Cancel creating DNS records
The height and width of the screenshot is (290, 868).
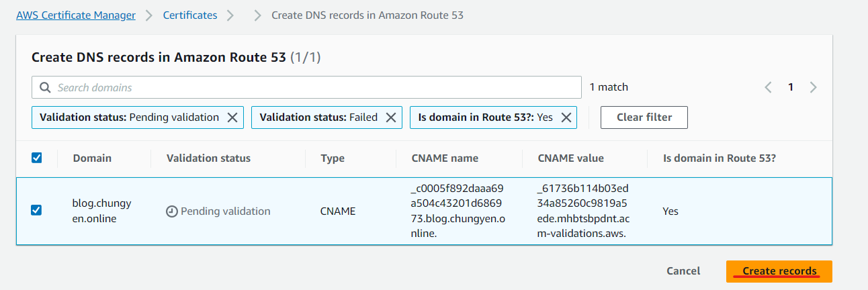683,271
